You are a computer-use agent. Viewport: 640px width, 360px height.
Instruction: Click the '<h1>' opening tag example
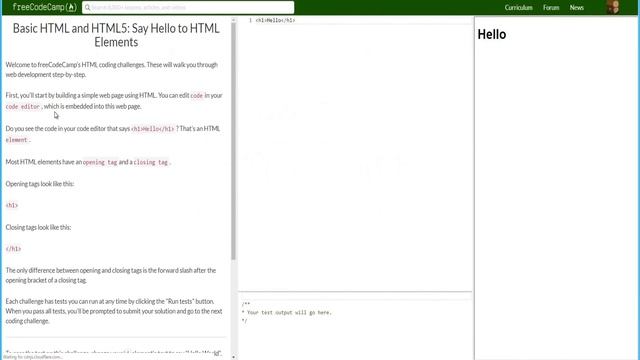(12, 205)
